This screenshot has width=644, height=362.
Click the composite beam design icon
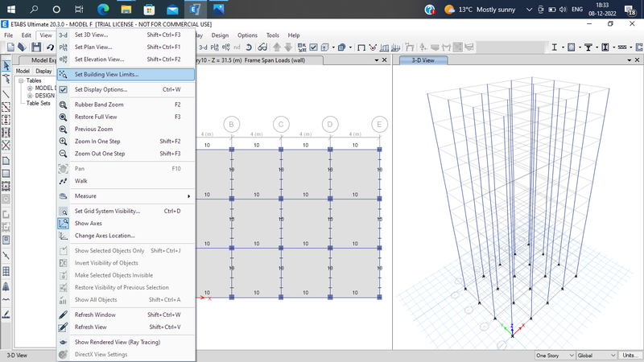point(588,47)
